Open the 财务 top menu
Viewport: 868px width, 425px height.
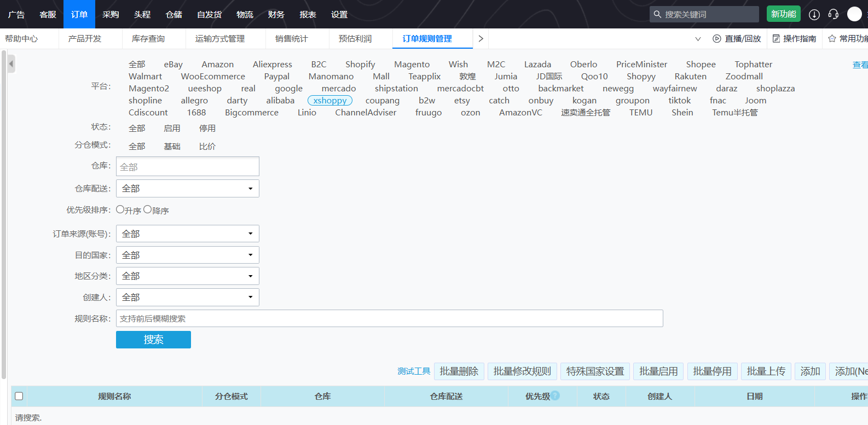(x=276, y=14)
